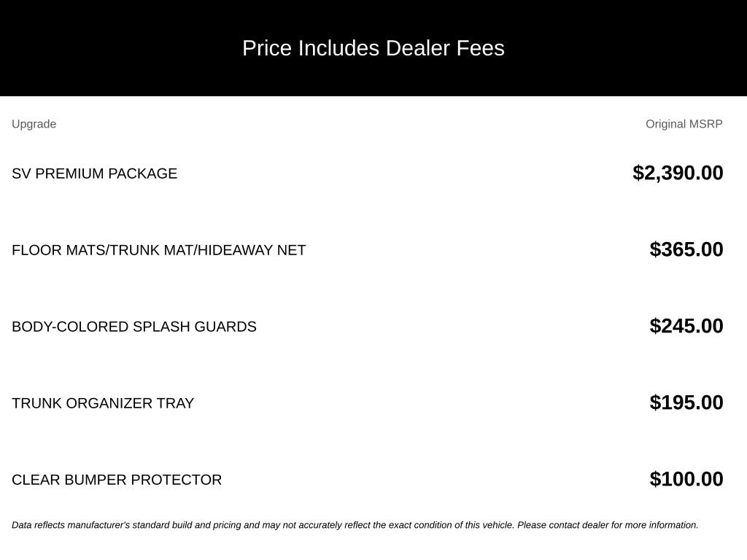The height and width of the screenshot is (560, 747).
Task: Click the $100.00 price
Action: [x=686, y=479]
